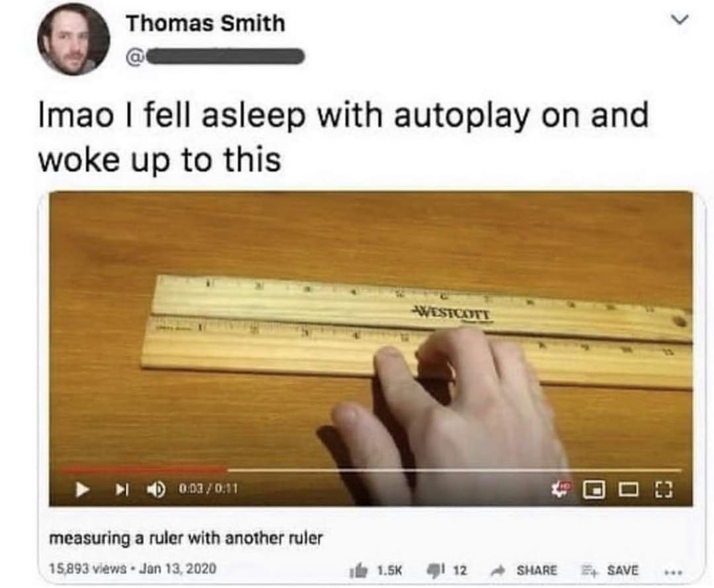Open video settings gear icon
Image resolution: width=714 pixels, height=588 pixels.
coord(561,490)
